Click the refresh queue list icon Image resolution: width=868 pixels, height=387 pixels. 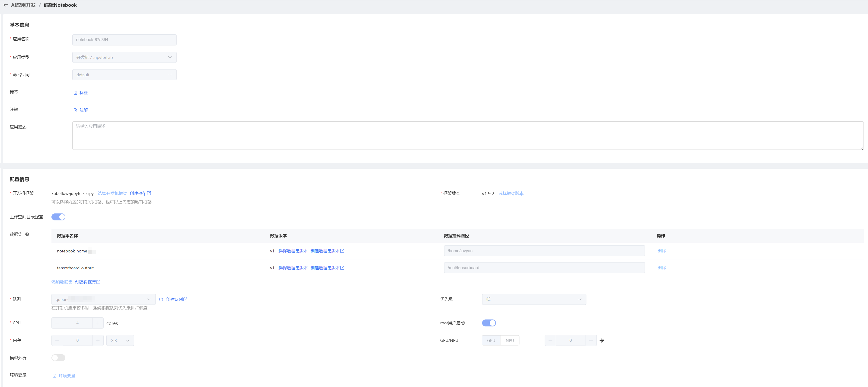coord(161,299)
